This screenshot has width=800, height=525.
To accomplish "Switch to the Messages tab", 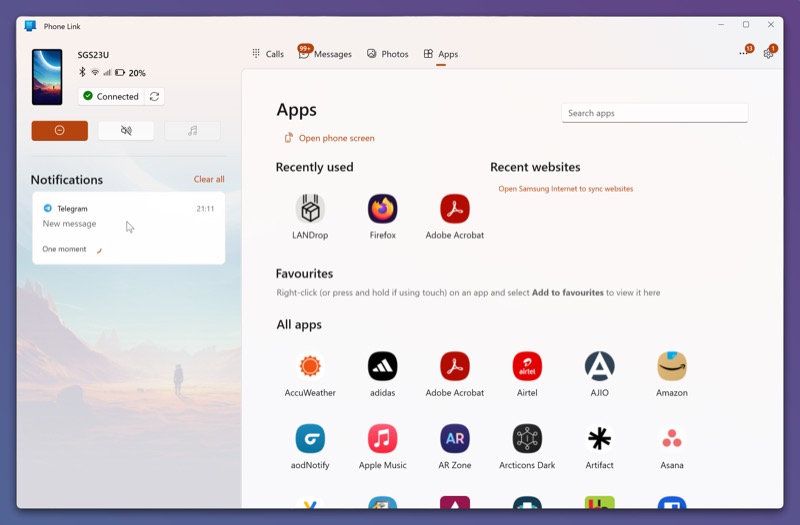I will tap(325, 54).
